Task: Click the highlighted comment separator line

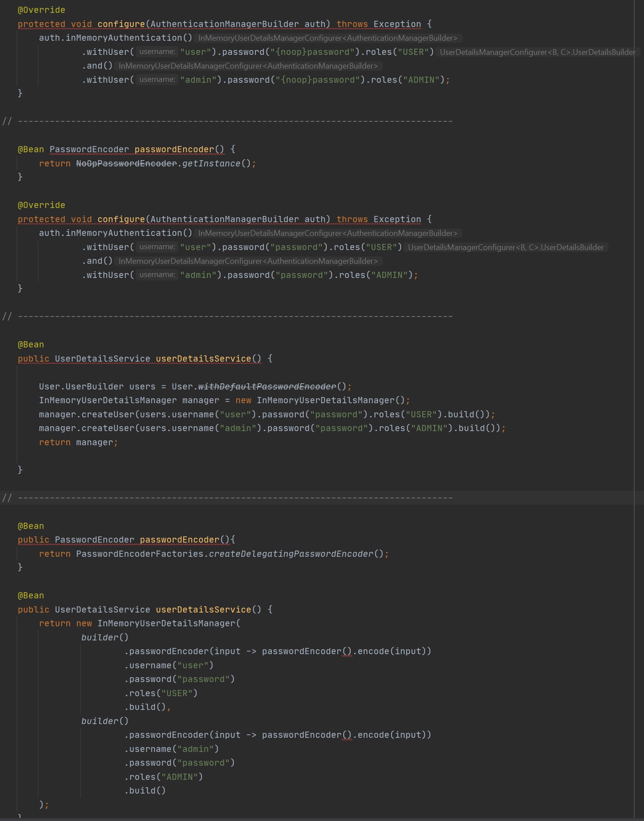Action: [235, 498]
